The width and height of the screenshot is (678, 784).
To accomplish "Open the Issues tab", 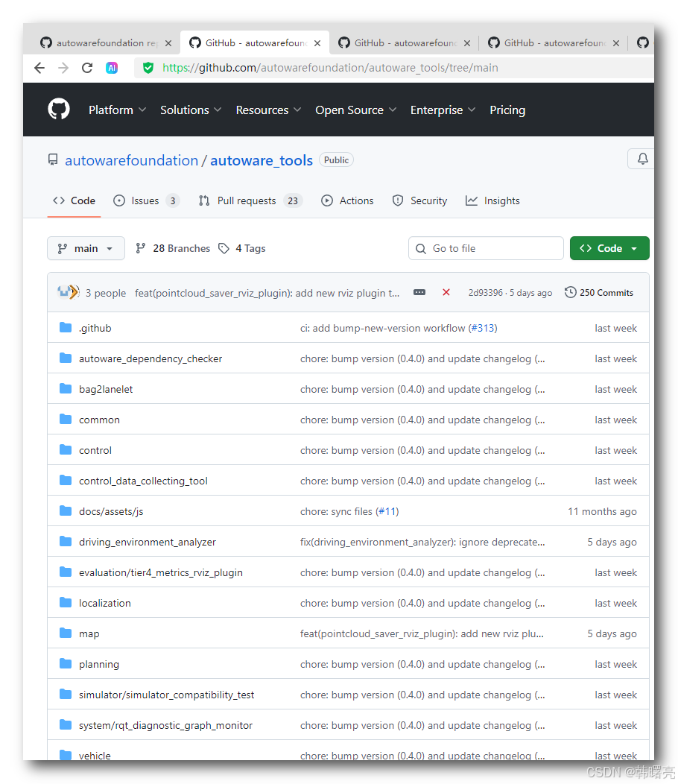I will (x=146, y=201).
